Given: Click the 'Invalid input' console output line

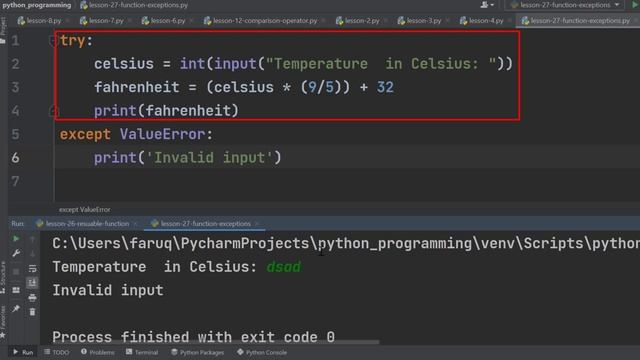Looking at the screenshot, I should (108, 291).
